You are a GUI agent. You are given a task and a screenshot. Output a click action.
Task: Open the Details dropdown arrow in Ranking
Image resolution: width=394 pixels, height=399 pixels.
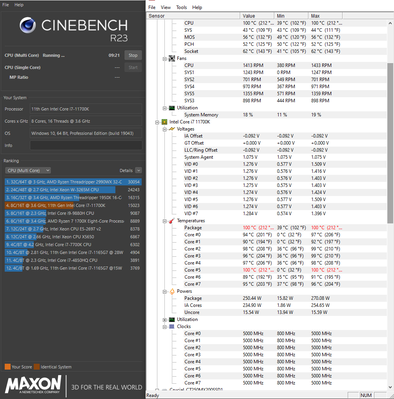[139, 170]
